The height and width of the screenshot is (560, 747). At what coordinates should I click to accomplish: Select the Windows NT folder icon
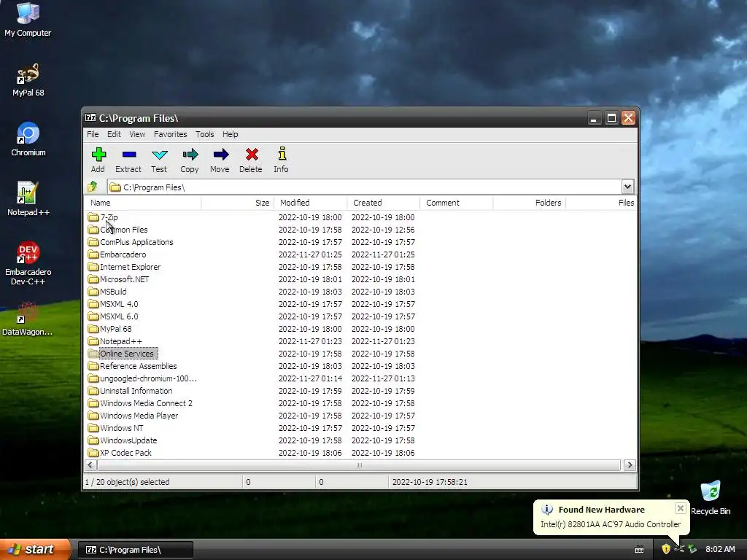(x=93, y=428)
